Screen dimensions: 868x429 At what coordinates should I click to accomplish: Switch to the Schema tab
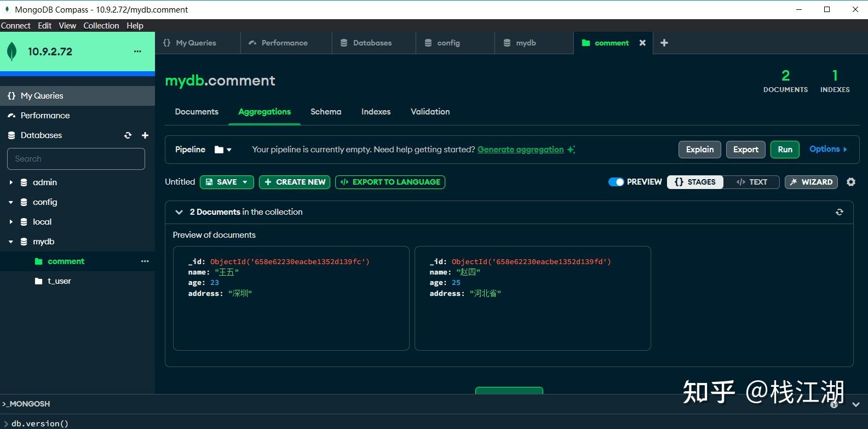click(x=326, y=112)
